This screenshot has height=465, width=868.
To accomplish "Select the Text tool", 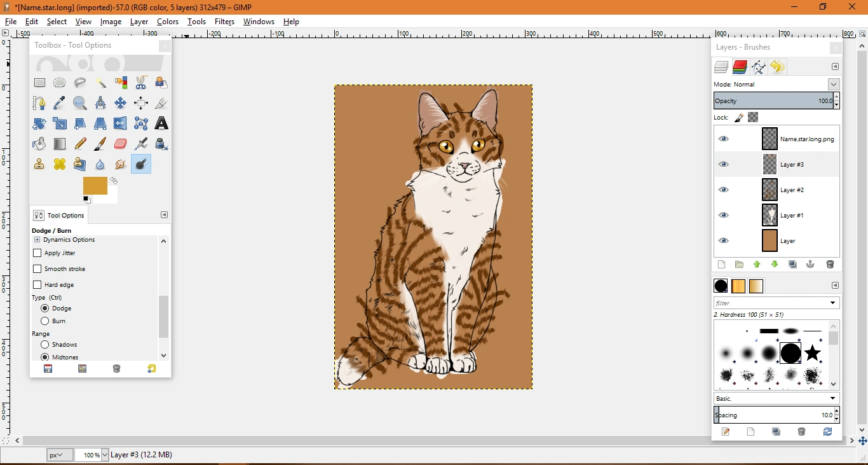I will [x=161, y=123].
